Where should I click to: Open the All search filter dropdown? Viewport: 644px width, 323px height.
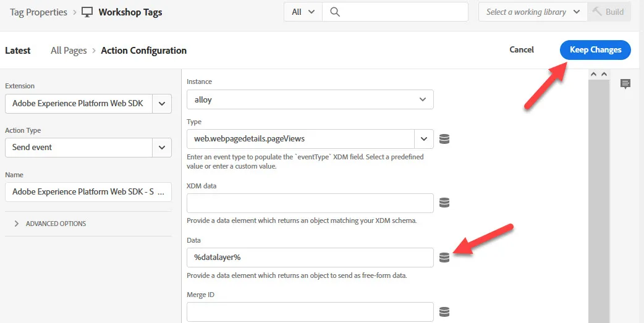coord(303,12)
